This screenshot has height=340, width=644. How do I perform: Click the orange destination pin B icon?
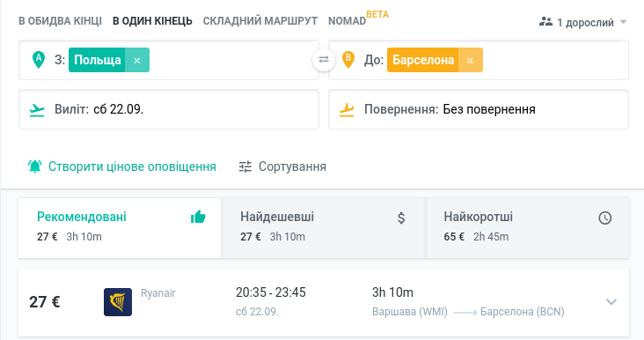click(x=348, y=60)
